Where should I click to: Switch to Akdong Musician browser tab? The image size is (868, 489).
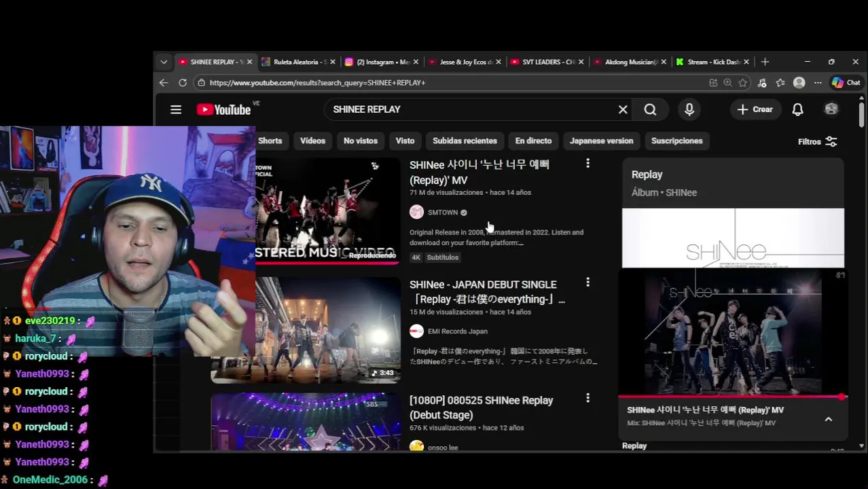(x=630, y=62)
